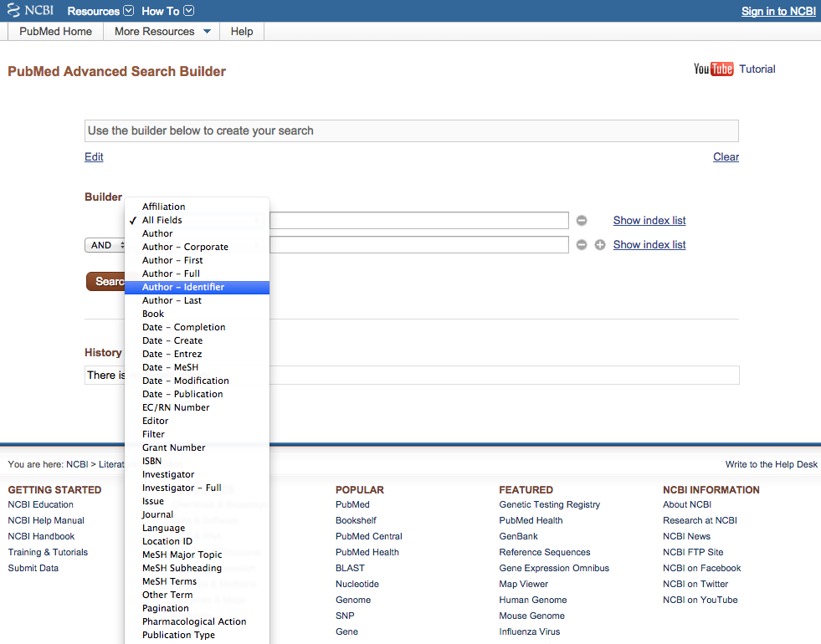The height and width of the screenshot is (644, 821).
Task: Choose Author in the field list
Action: tap(197, 233)
